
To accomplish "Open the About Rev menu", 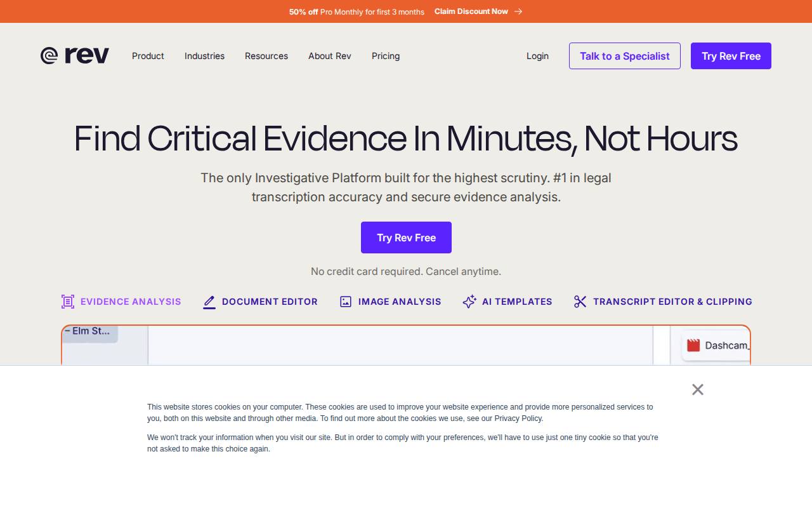I will [x=330, y=56].
